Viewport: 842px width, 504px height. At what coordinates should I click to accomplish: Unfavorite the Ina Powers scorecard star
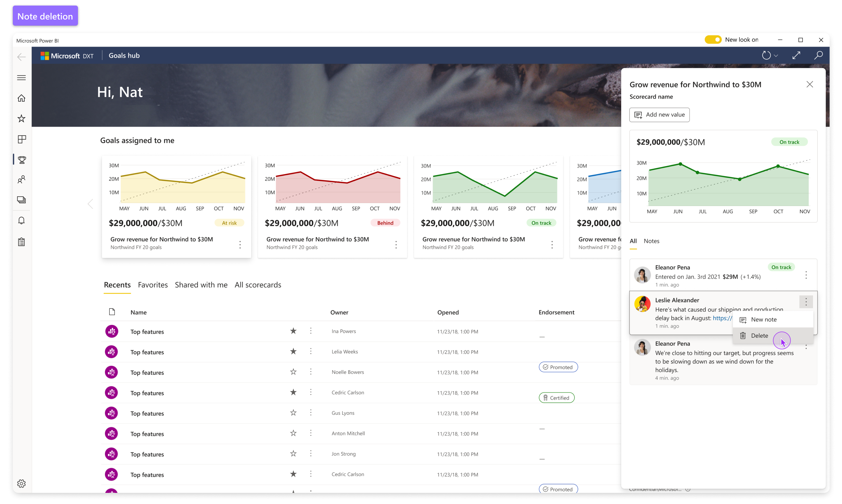tap(293, 331)
